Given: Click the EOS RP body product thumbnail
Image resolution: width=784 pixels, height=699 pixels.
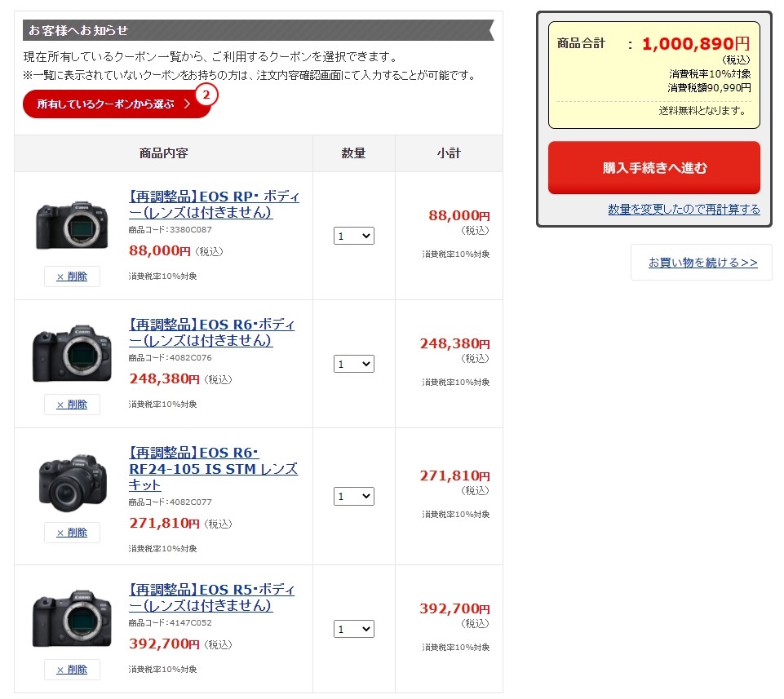Looking at the screenshot, I should pyautogui.click(x=72, y=224).
